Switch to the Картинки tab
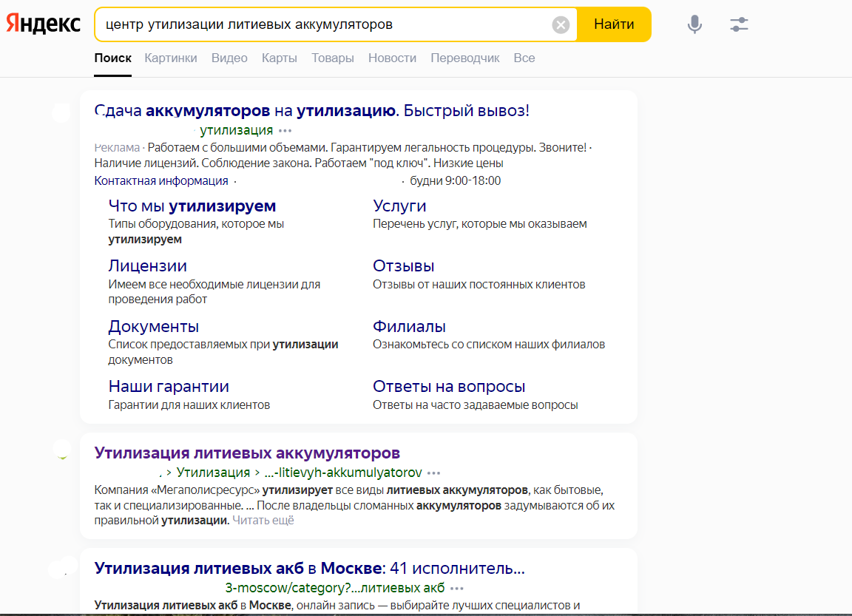The image size is (852, 616). click(x=171, y=58)
